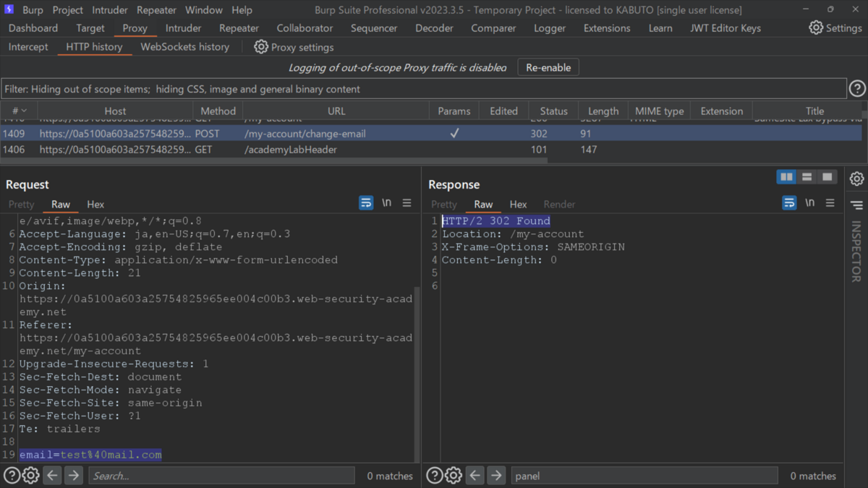This screenshot has height=488, width=868.
Task: Open Response search settings gear
Action: tap(454, 476)
